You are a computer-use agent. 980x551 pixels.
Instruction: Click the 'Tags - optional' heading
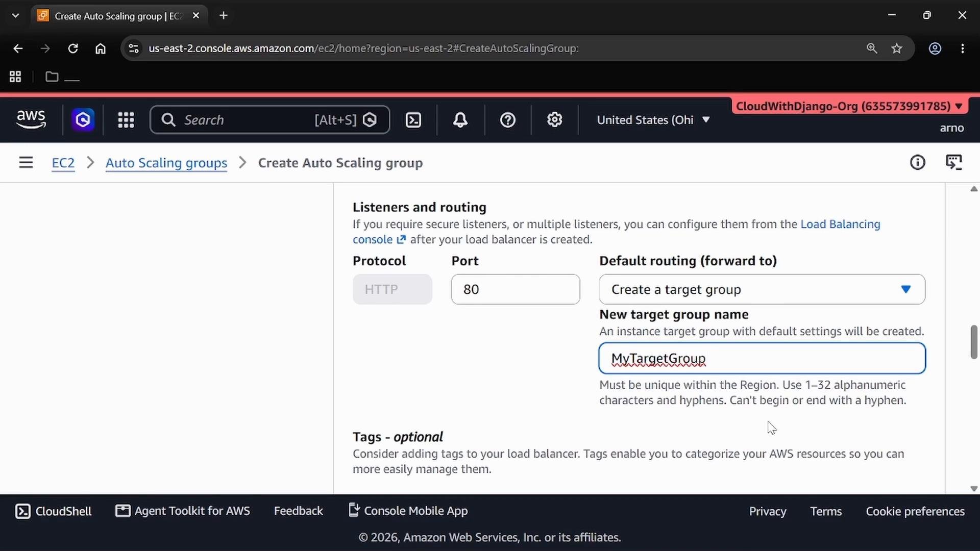click(x=398, y=437)
